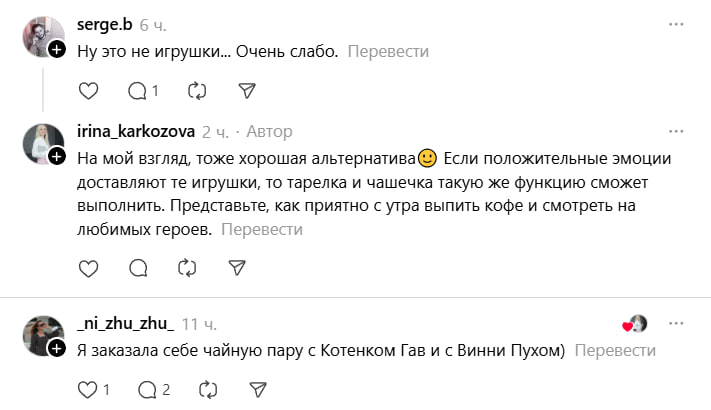
Task: Open more options for irina_karkozova's reply
Action: click(x=678, y=131)
